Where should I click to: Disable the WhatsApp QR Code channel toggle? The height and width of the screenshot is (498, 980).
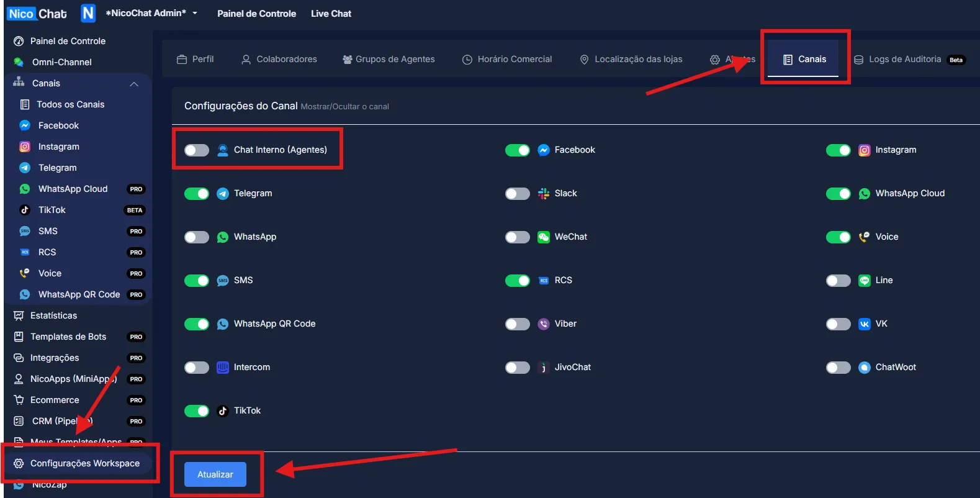click(197, 324)
